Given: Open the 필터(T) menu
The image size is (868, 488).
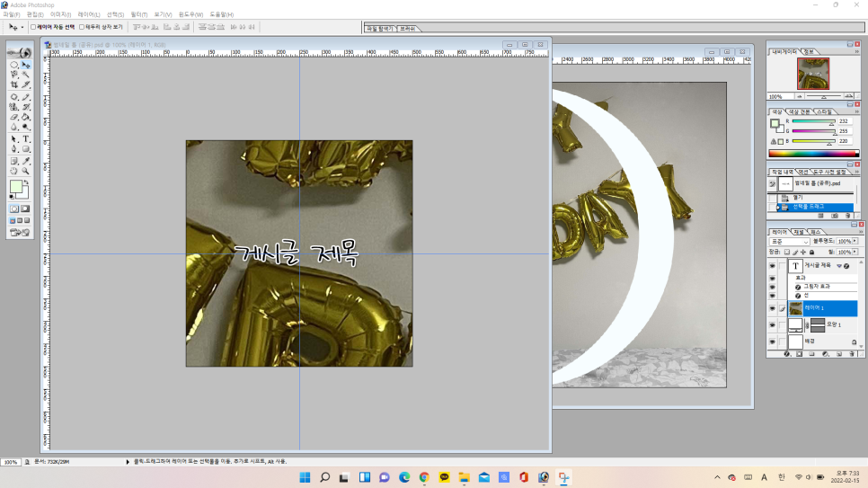Looking at the screenshot, I should (139, 14).
